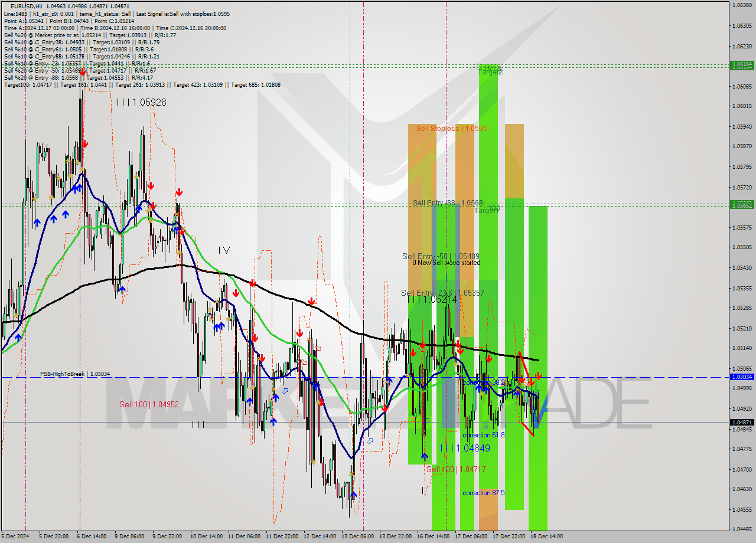756x543 pixels.
Task: Click 1.06305 on the price axis
Action: point(742,26)
